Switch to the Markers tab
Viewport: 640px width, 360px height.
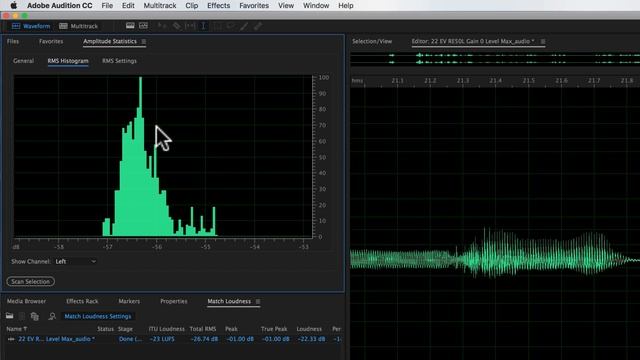pos(129,301)
